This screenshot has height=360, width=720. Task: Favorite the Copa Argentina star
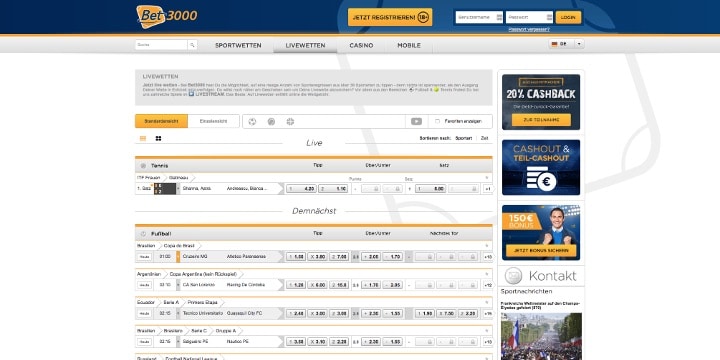[486, 274]
